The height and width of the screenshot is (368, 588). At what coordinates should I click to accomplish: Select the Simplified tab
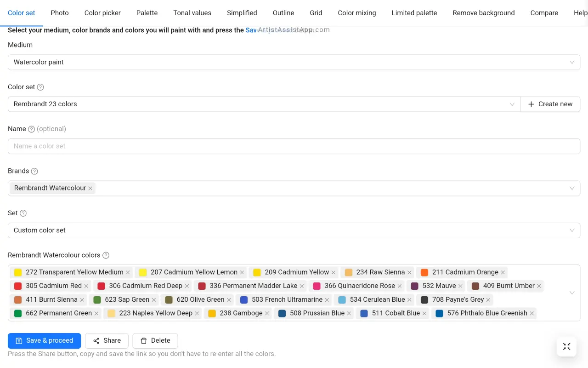[x=242, y=13]
